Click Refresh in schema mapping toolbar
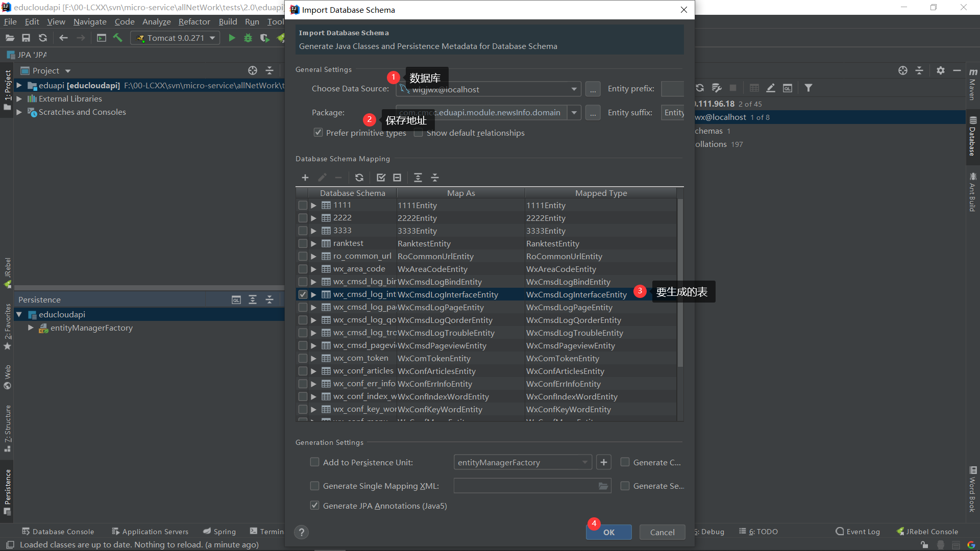This screenshot has height=551, width=980. 359,178
